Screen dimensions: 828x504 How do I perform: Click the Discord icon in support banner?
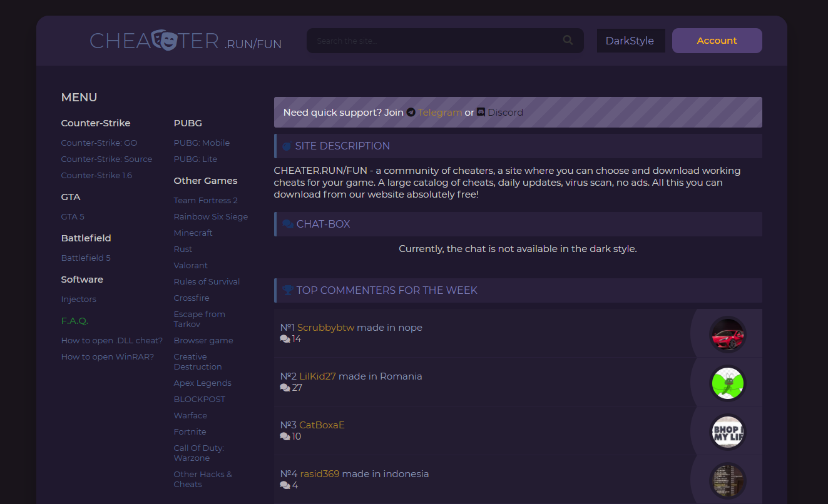(481, 113)
